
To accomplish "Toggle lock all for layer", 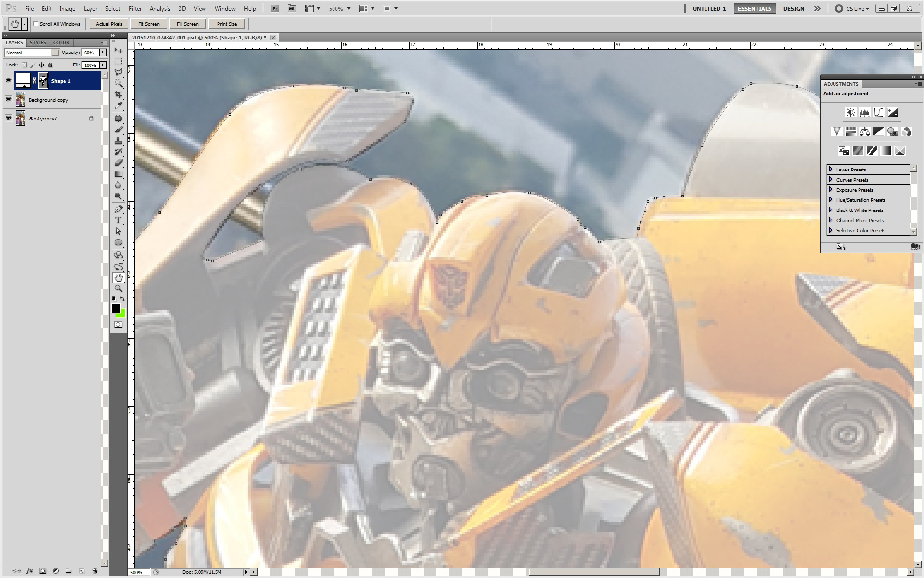I will (x=50, y=65).
